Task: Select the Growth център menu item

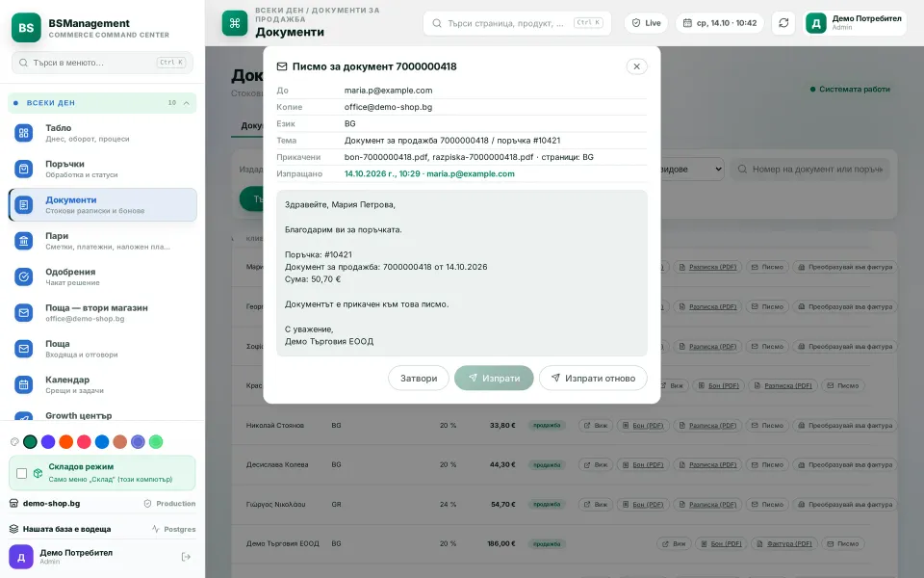Action: pyautogui.click(x=102, y=416)
